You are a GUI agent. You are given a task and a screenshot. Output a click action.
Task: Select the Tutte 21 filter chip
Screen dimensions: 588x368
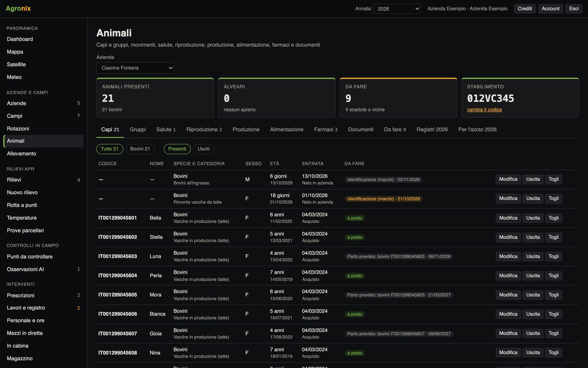pyautogui.click(x=110, y=149)
